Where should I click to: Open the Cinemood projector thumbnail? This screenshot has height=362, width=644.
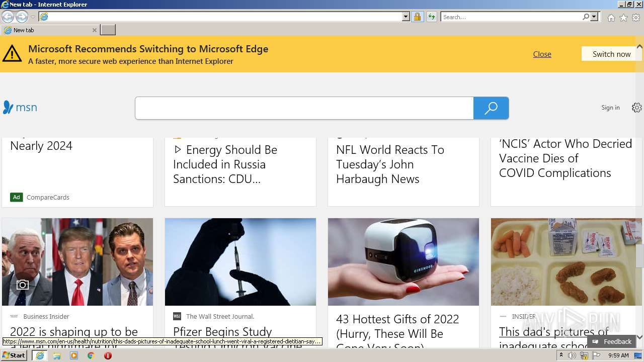404,262
